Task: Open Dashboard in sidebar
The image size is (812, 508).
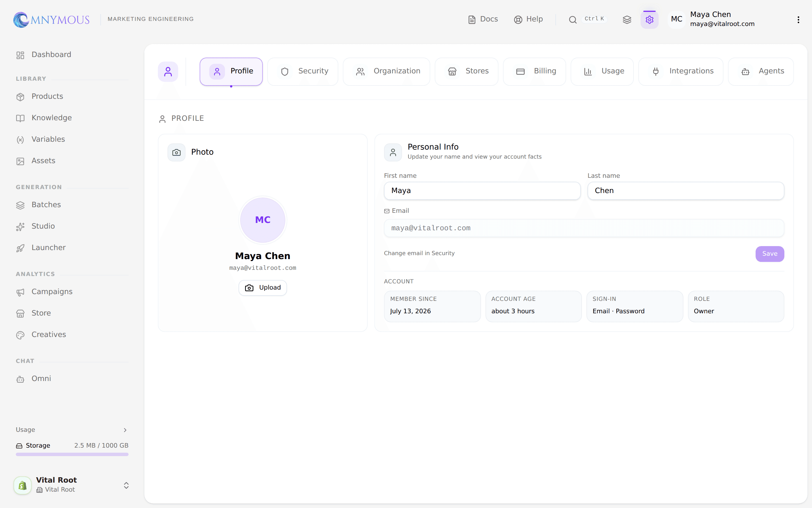Action: (x=72, y=54)
